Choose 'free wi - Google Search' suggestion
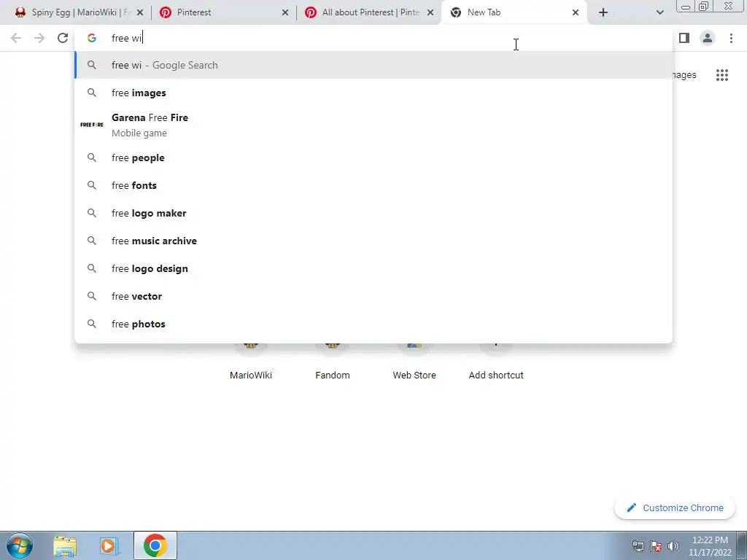 pos(373,65)
